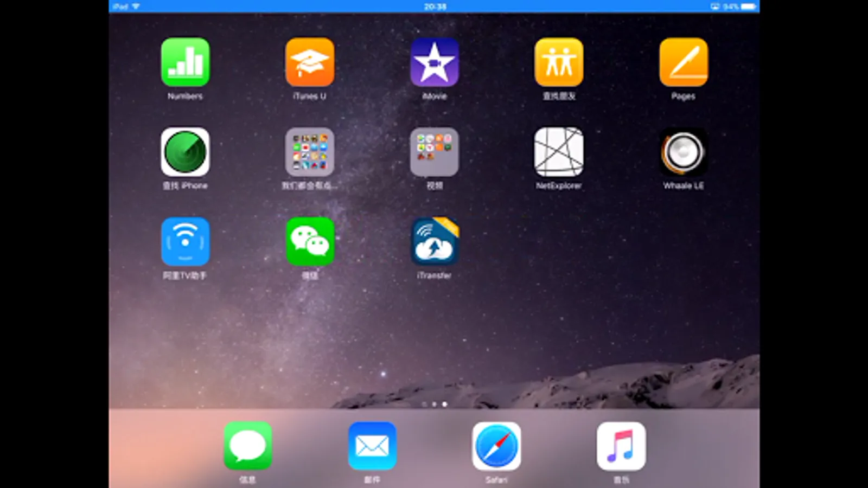Launch the NetExplorer app
868x488 pixels.
[559, 152]
